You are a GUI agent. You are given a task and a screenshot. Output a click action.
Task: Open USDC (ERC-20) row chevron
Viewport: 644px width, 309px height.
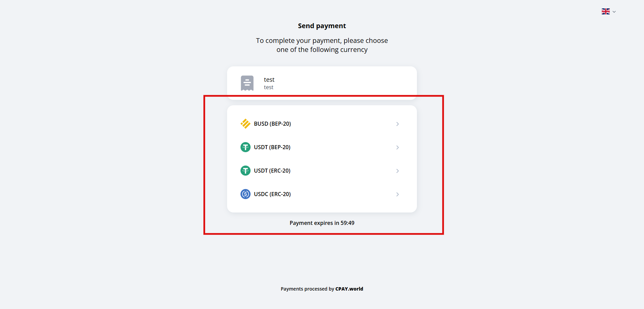click(x=397, y=194)
